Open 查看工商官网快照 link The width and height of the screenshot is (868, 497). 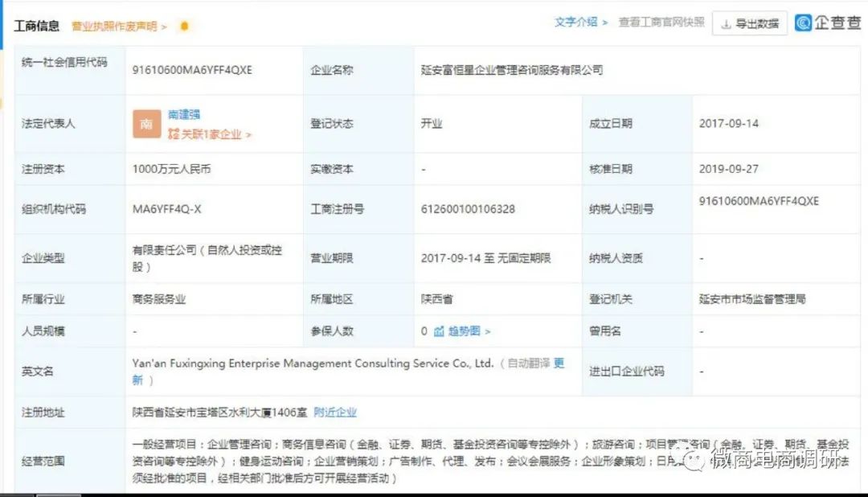pos(662,23)
